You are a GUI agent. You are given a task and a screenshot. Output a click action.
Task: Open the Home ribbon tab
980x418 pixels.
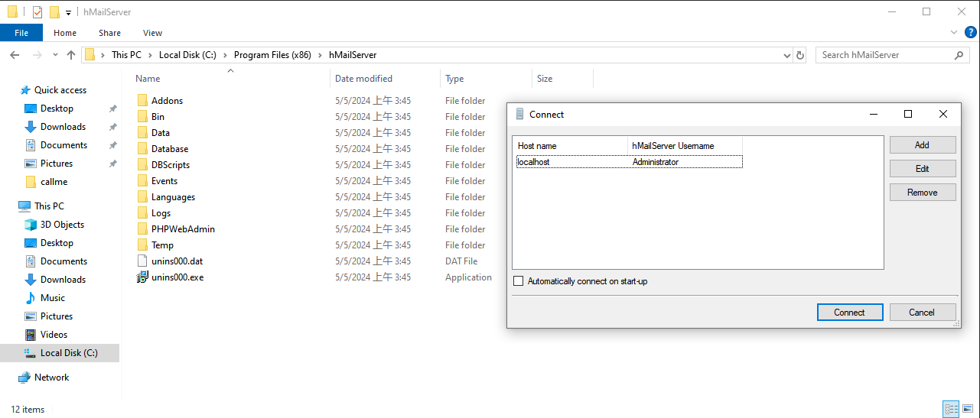(65, 33)
